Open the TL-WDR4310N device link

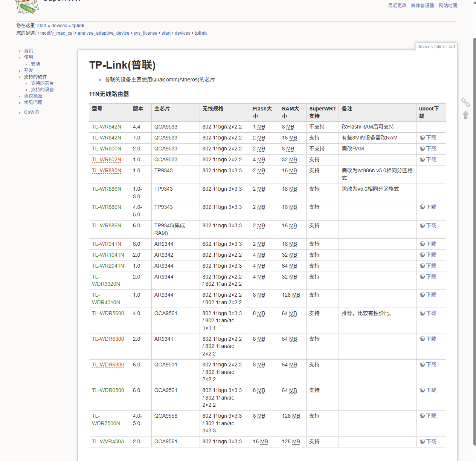tap(106, 299)
